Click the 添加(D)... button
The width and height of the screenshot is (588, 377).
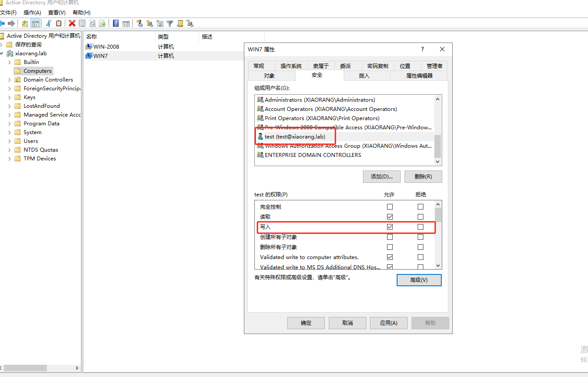point(382,177)
